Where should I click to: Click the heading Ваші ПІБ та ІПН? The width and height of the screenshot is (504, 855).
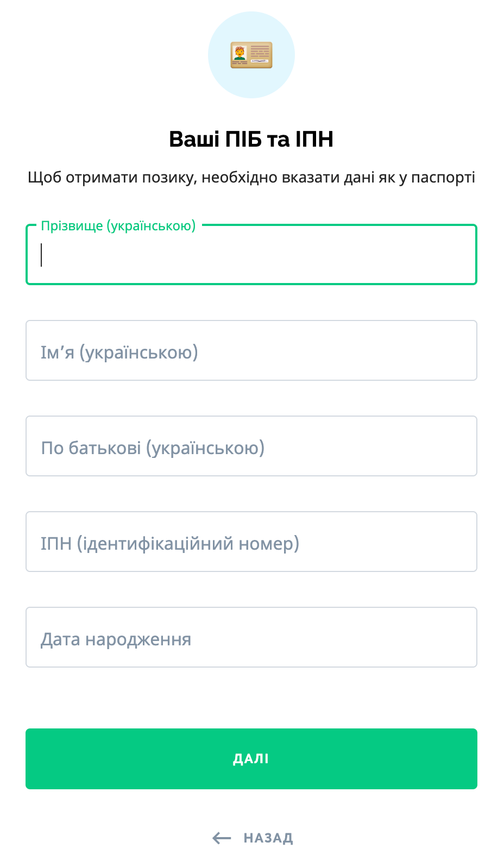tap(251, 139)
